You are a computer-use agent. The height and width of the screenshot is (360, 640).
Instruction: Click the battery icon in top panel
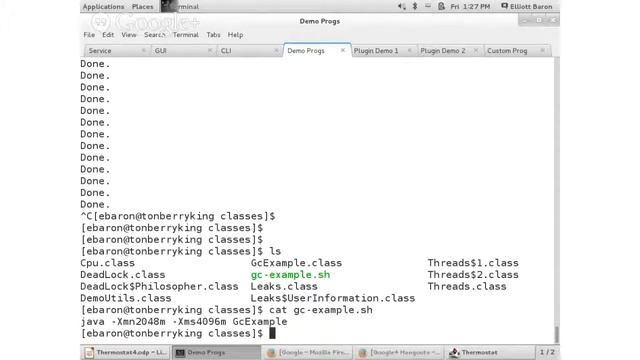point(441,7)
